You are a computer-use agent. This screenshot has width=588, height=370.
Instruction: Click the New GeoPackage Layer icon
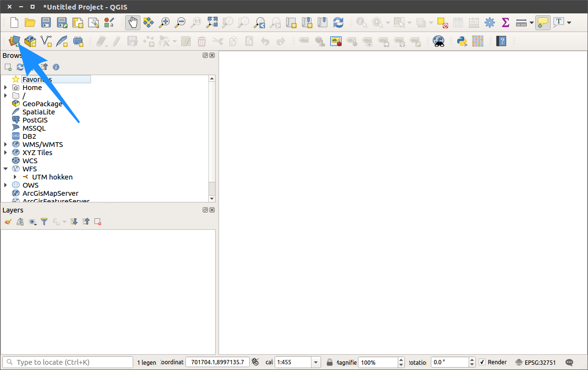point(30,41)
